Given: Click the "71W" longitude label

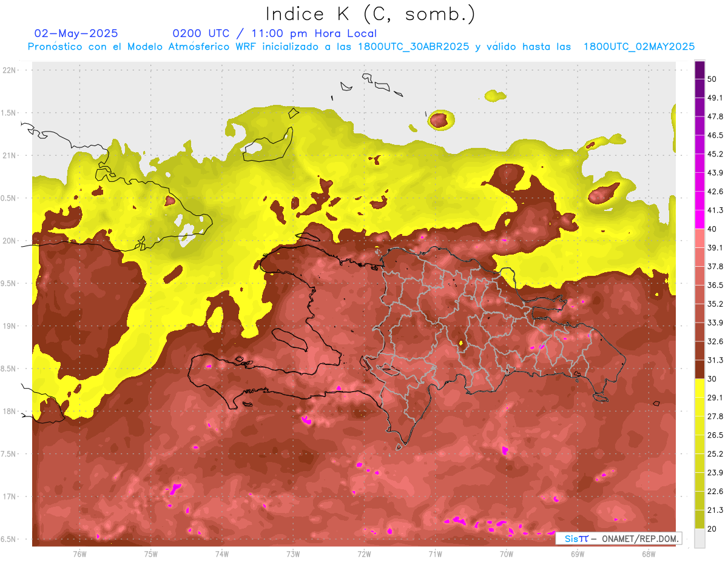Looking at the screenshot, I should [435, 554].
